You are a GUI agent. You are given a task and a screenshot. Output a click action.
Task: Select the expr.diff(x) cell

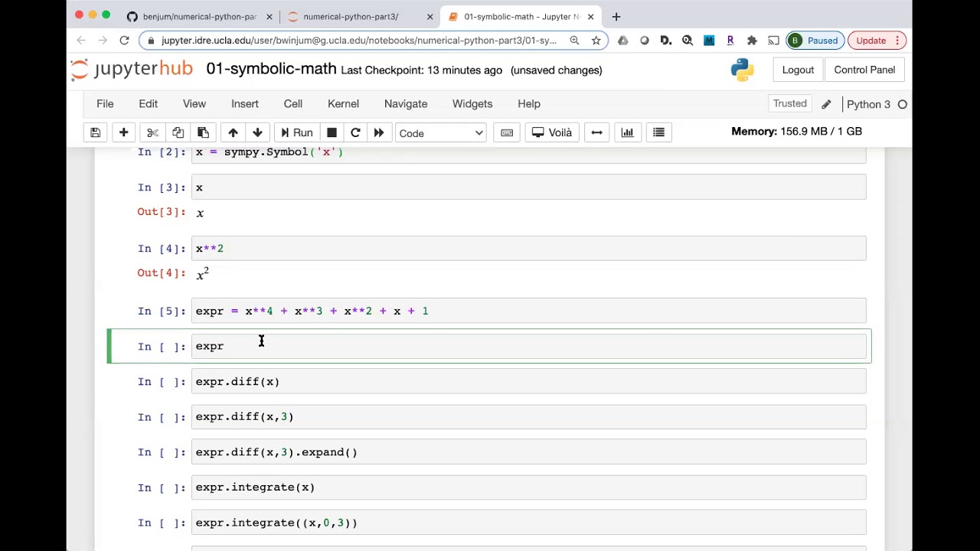click(x=529, y=381)
